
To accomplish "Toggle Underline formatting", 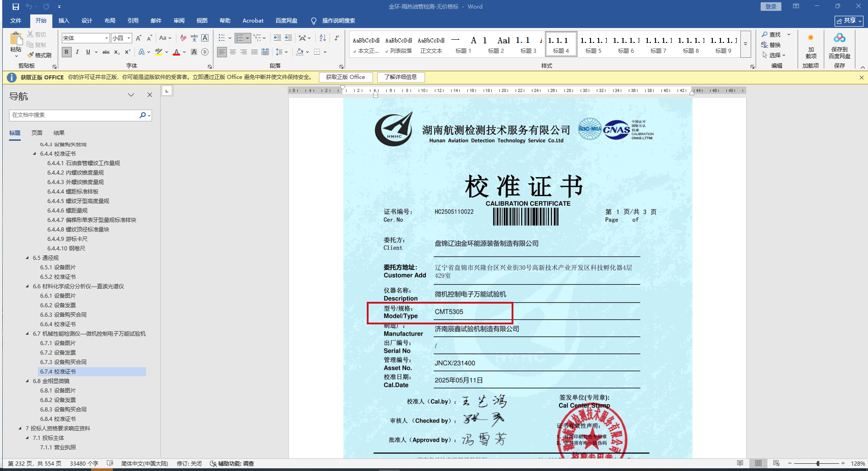I will coord(88,52).
